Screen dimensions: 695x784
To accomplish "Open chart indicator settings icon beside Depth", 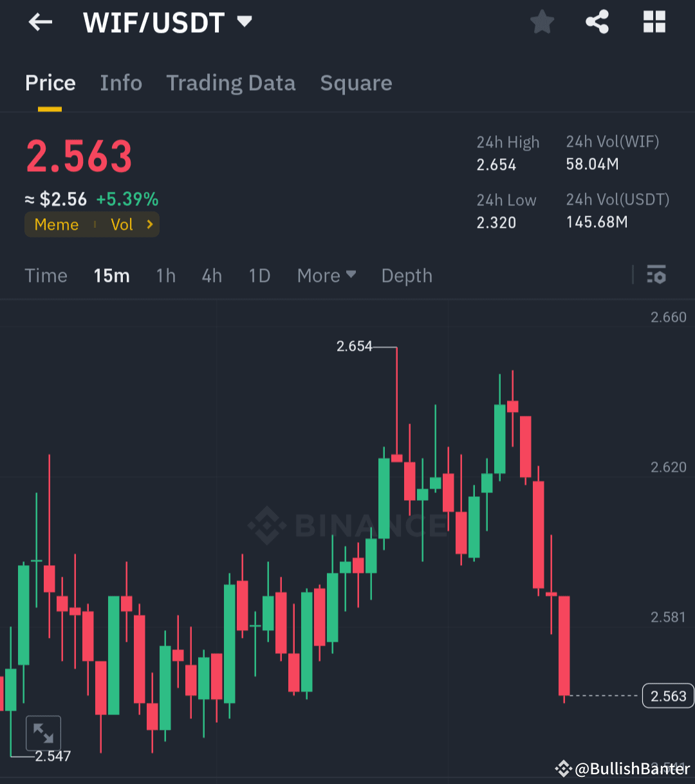I will click(x=656, y=275).
